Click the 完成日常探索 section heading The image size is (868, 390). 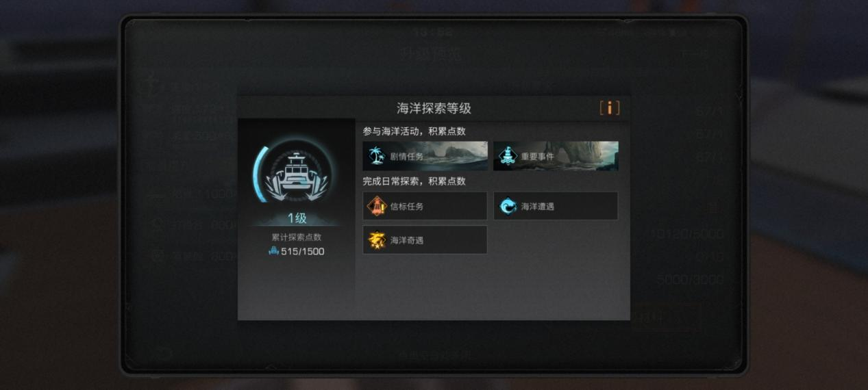pyautogui.click(x=414, y=181)
